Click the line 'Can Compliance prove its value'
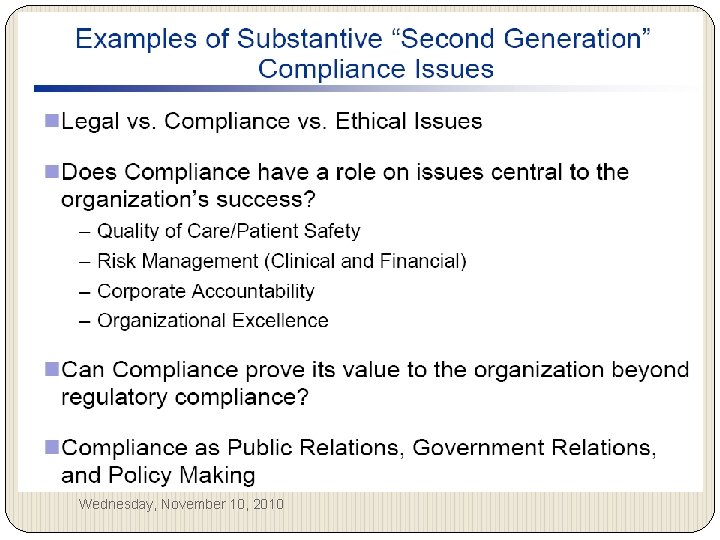The width and height of the screenshot is (720, 540). pos(375,369)
